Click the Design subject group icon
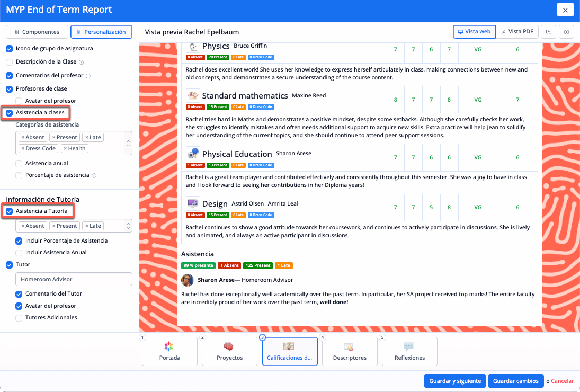This screenshot has height=392, width=580. click(x=193, y=203)
